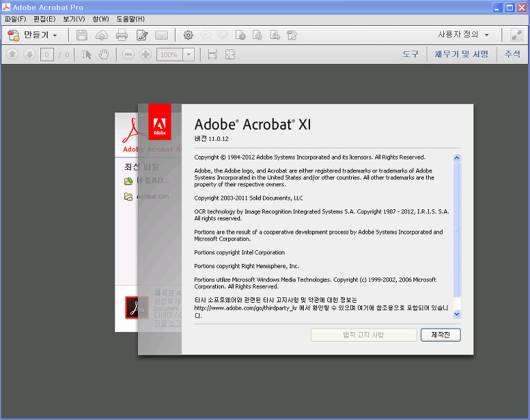Click the Edit text page icon
Image resolution: width=530 pixels, height=420 pixels.
click(142, 35)
